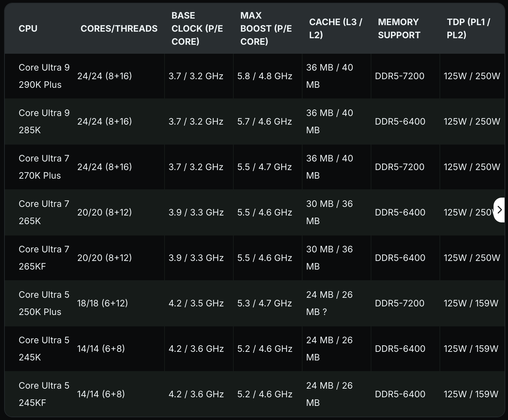The image size is (508, 420).
Task: Click the 5.7 / 4.6 GHz boost cell
Action: [x=265, y=122]
